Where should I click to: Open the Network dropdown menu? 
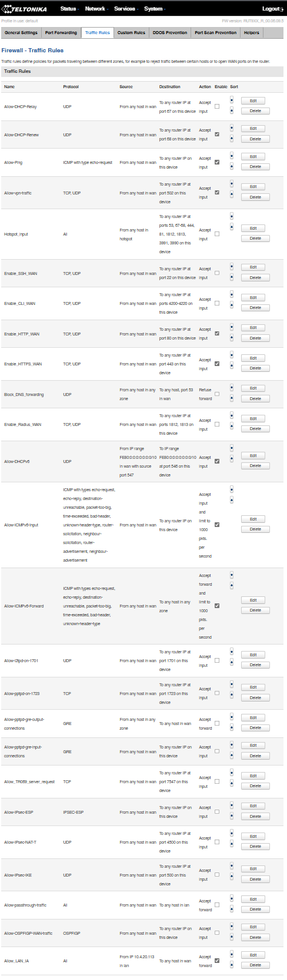point(95,9)
